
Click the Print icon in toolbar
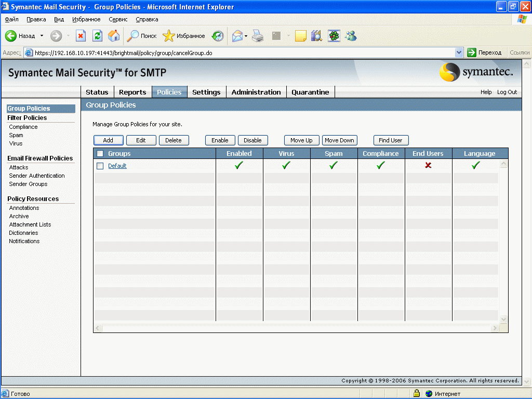[x=258, y=36]
